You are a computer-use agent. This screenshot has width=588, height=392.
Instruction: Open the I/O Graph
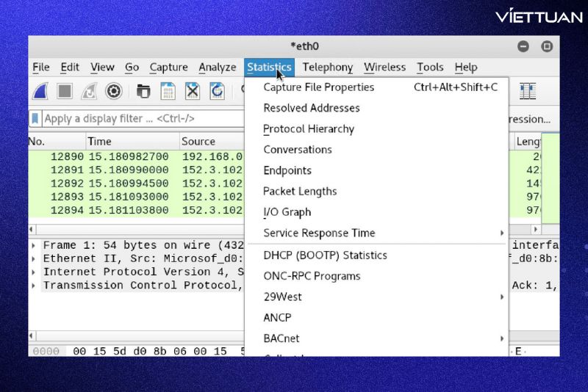pyautogui.click(x=376, y=212)
